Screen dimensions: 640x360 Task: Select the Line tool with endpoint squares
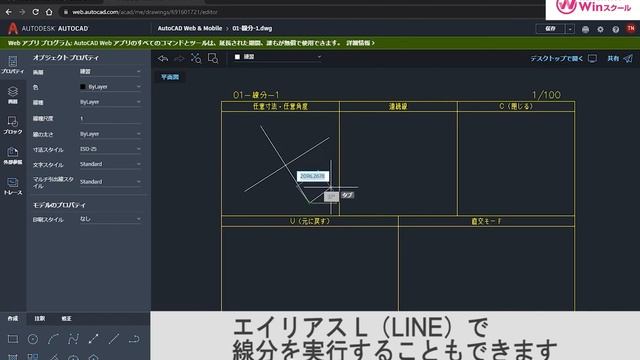pyautogui.click(x=93, y=339)
